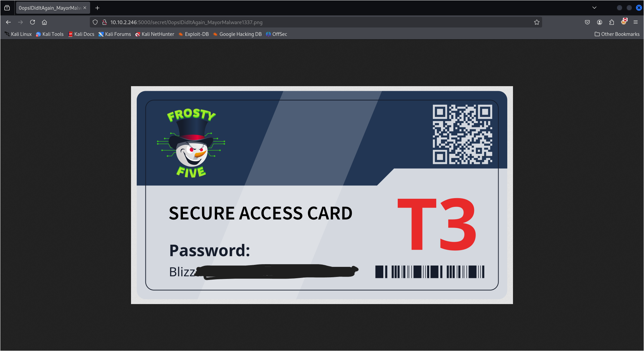Open the Firefox View tab list icon

tap(7, 8)
